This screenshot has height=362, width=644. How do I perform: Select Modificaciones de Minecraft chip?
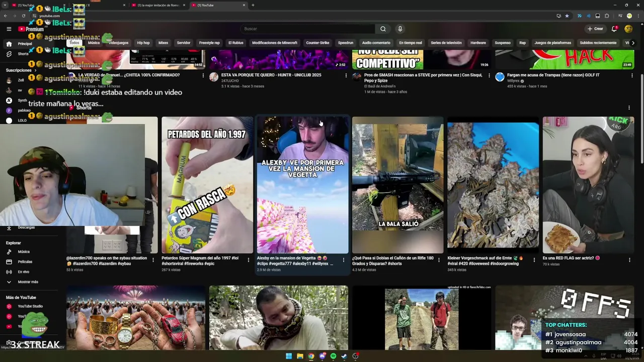(275, 43)
